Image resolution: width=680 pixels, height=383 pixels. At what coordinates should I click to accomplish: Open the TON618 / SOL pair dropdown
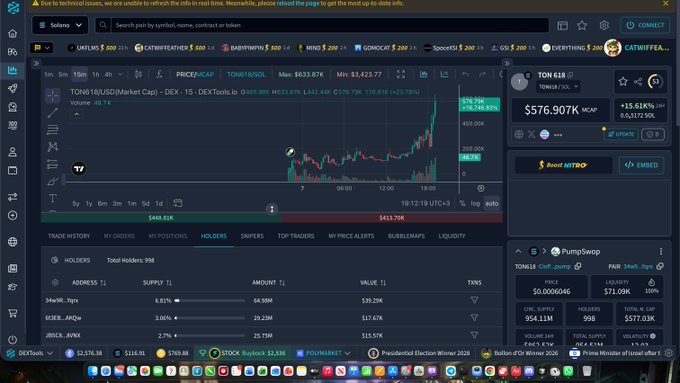click(558, 87)
